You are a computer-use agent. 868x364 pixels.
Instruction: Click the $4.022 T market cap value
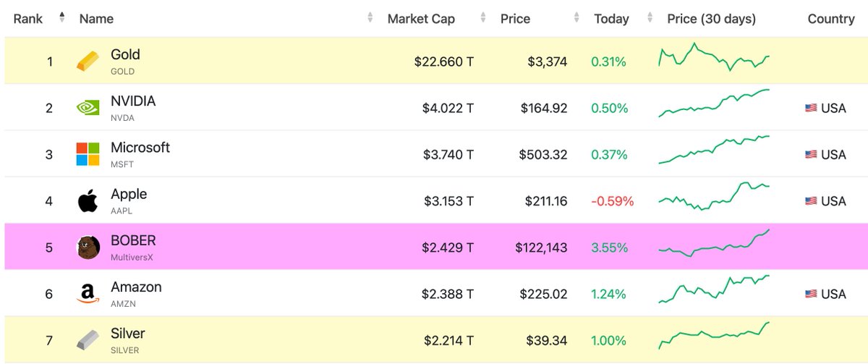coord(448,109)
